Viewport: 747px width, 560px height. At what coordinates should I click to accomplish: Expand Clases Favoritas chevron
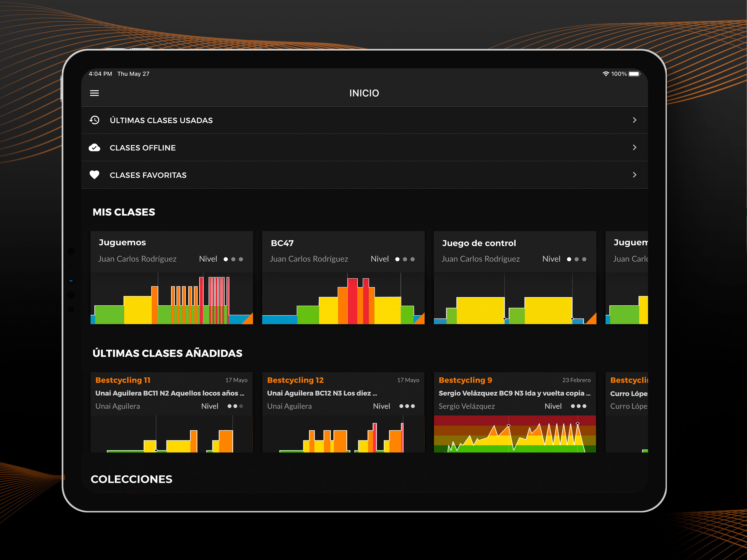point(634,175)
